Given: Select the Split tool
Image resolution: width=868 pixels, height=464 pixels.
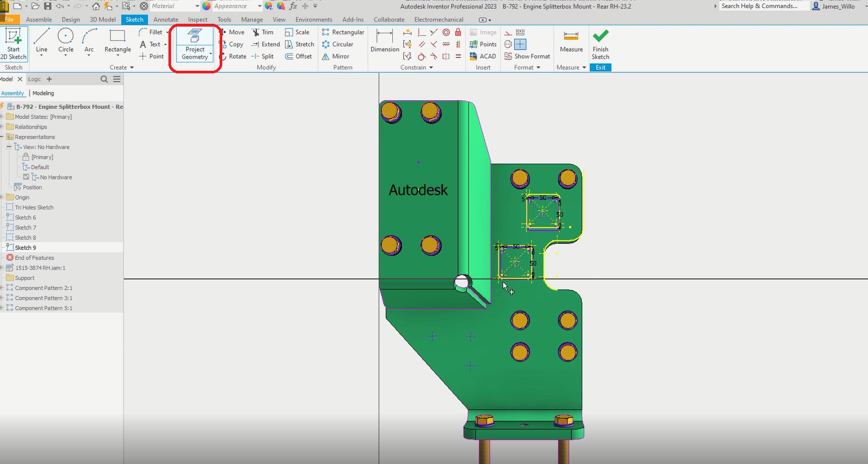Looking at the screenshot, I should pos(262,56).
